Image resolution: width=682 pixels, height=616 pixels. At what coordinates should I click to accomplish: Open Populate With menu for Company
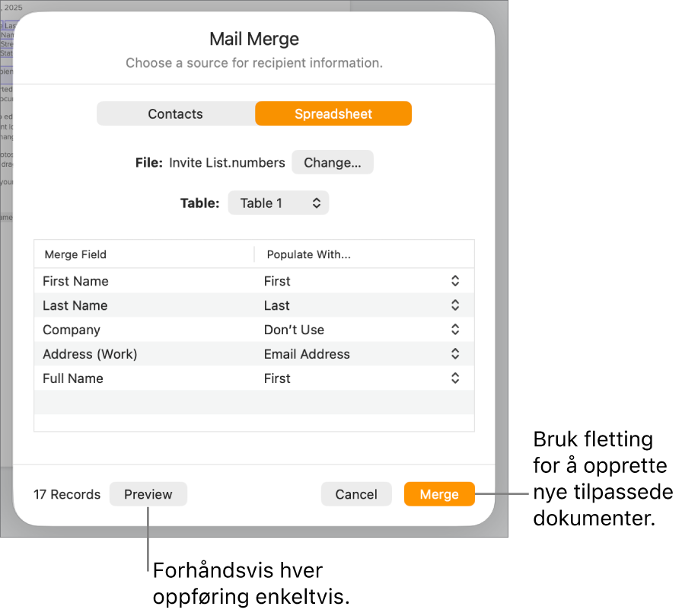tap(455, 330)
